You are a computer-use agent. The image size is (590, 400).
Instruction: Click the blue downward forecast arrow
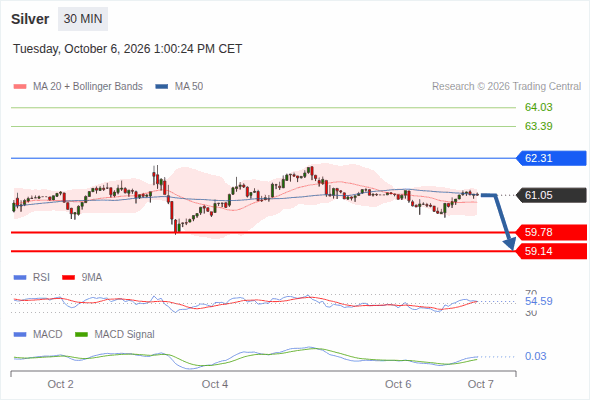(500, 221)
